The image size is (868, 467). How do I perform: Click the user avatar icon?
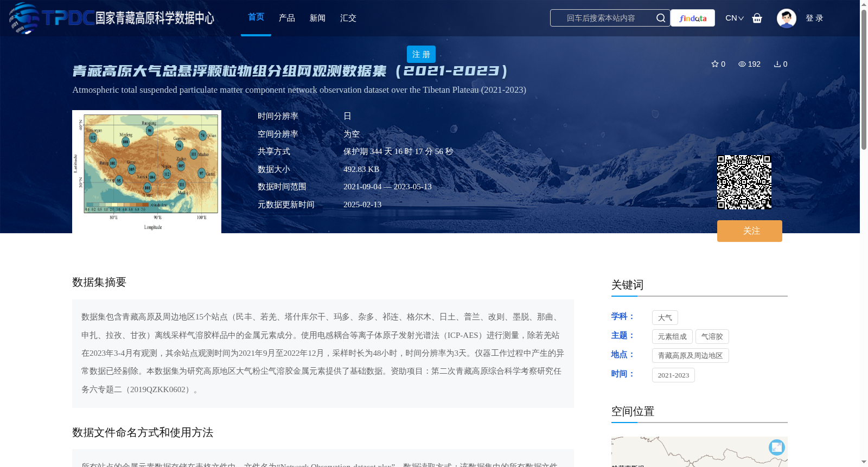(x=787, y=18)
